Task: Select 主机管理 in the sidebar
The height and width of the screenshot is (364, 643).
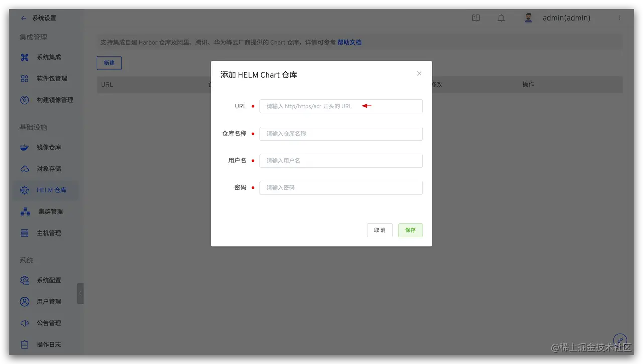Action: click(49, 233)
